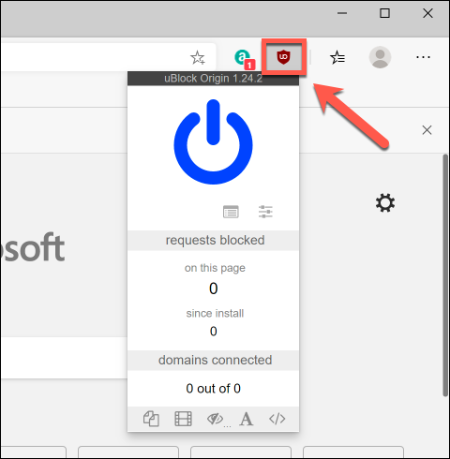Click the domains connected header
Viewport: 450px width, 459px height.
pyautogui.click(x=213, y=360)
